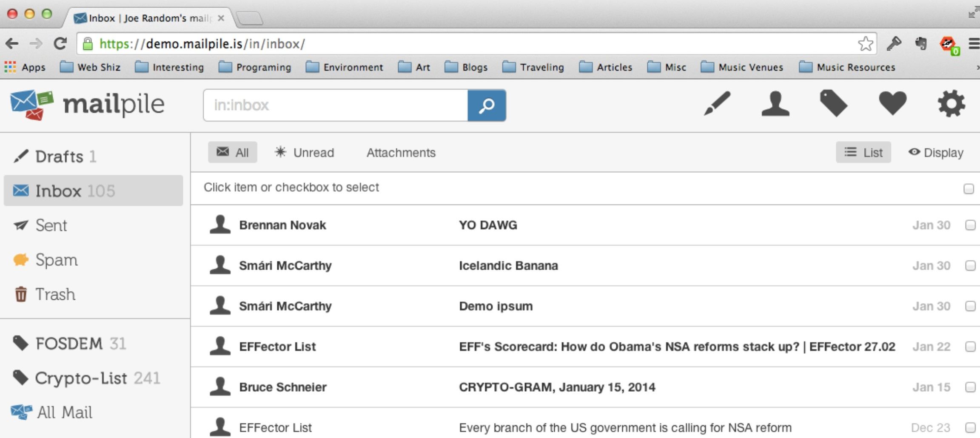The image size is (980, 438).
Task: Open contacts via the person icon
Action: (x=775, y=103)
